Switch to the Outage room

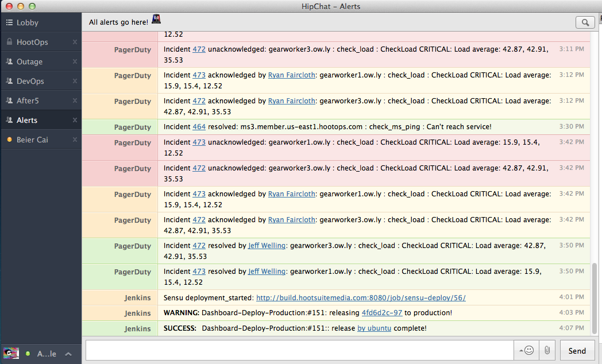(x=41, y=61)
